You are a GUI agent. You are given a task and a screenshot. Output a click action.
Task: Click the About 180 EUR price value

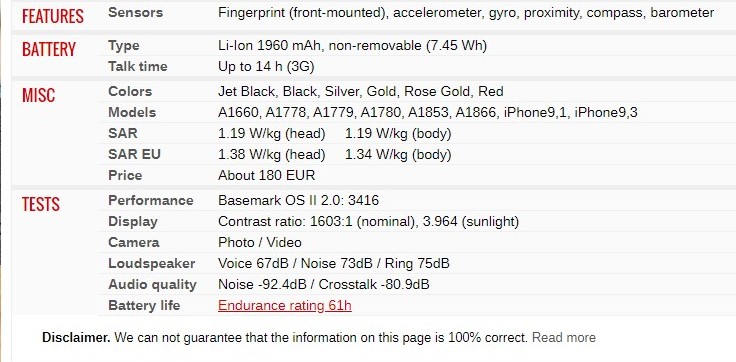click(267, 176)
